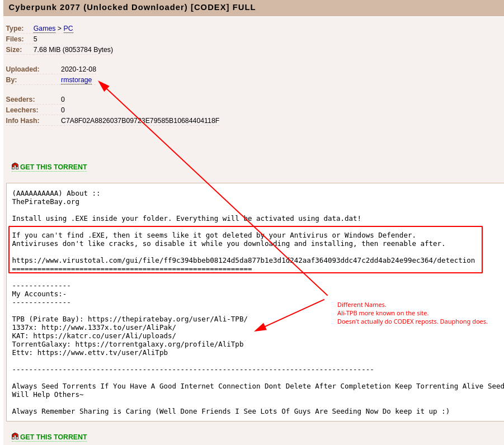Click the Info Hash label
This screenshot has height=445, width=504.
click(x=22, y=121)
